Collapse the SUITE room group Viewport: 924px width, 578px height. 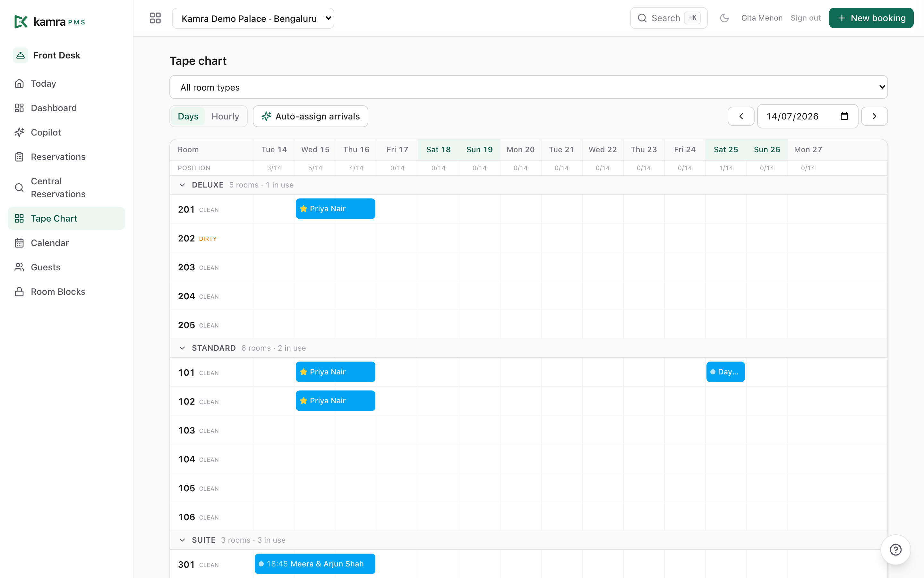(x=182, y=540)
